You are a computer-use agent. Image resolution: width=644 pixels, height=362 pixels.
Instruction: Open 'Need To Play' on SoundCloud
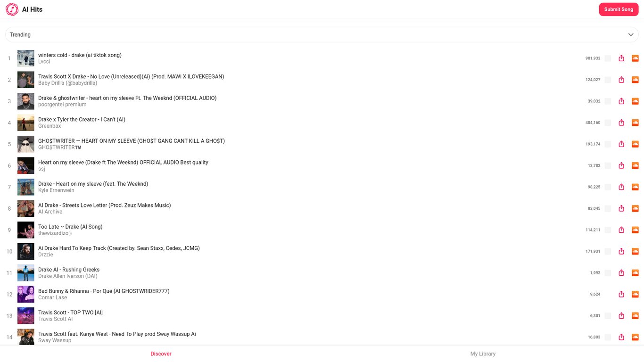[635, 337]
